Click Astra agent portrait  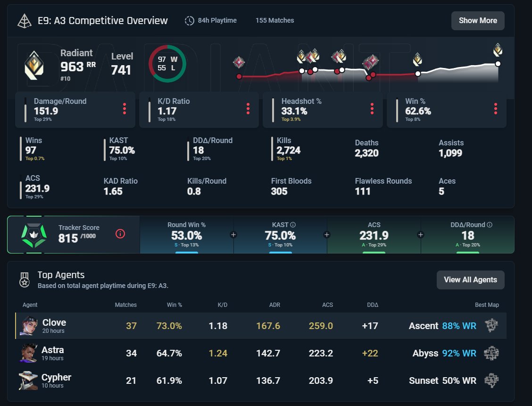pos(28,353)
